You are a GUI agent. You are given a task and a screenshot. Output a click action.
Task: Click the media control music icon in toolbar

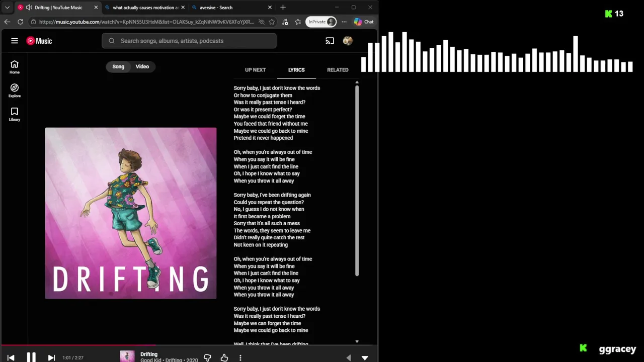click(285, 22)
